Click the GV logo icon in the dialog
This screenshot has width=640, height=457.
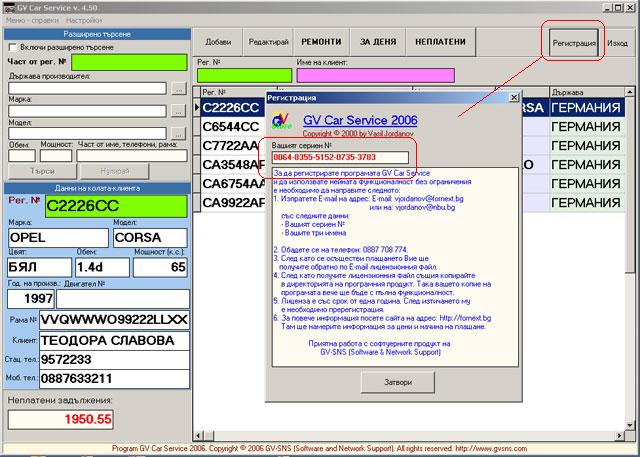tap(281, 120)
